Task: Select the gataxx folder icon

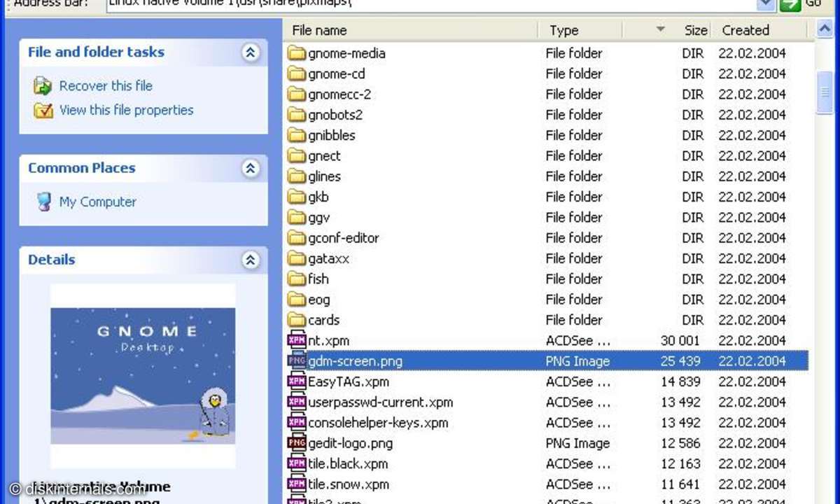Action: 297,258
